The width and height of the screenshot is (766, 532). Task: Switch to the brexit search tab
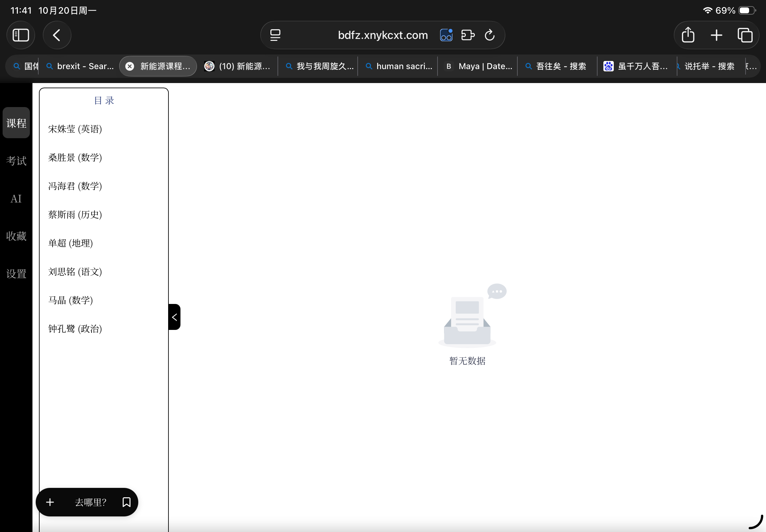click(80, 66)
